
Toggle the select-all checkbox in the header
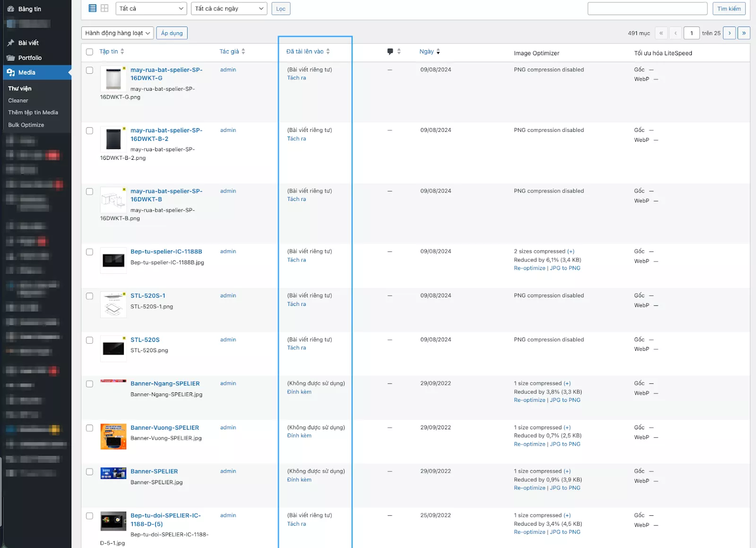pos(89,52)
